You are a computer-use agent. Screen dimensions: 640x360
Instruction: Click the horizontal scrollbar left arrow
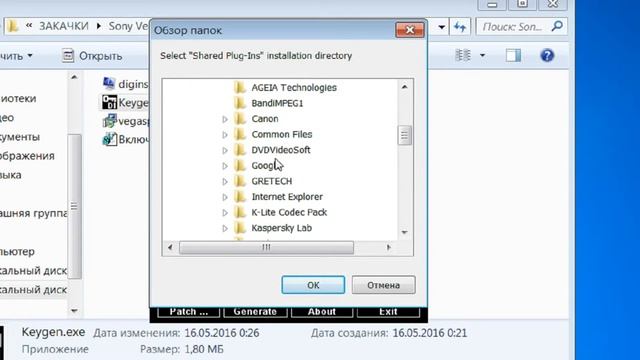pyautogui.click(x=170, y=247)
